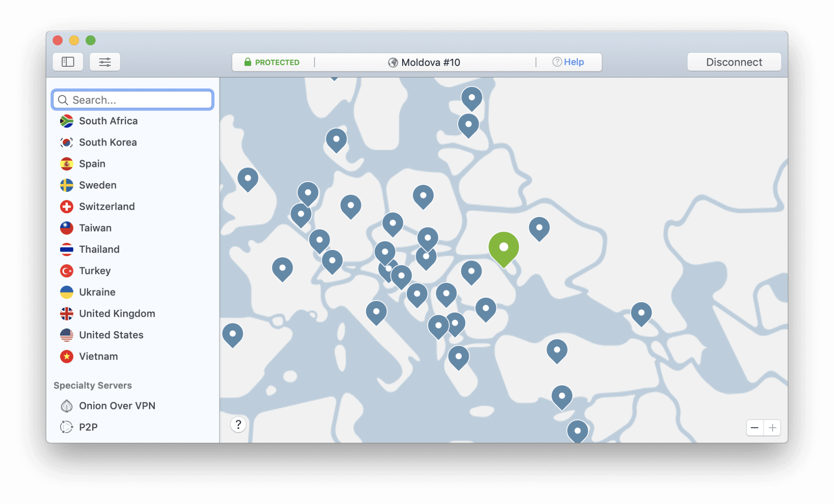
Task: Zoom in the map with plus button
Action: 772,428
